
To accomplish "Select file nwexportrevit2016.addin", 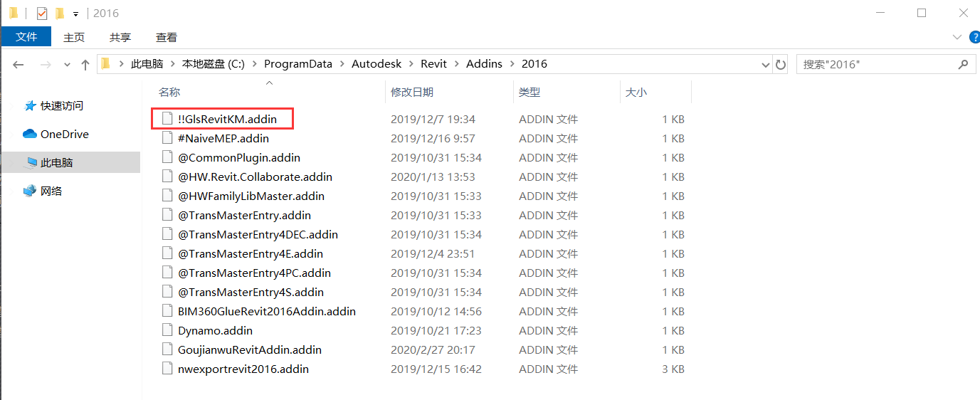I will (243, 369).
